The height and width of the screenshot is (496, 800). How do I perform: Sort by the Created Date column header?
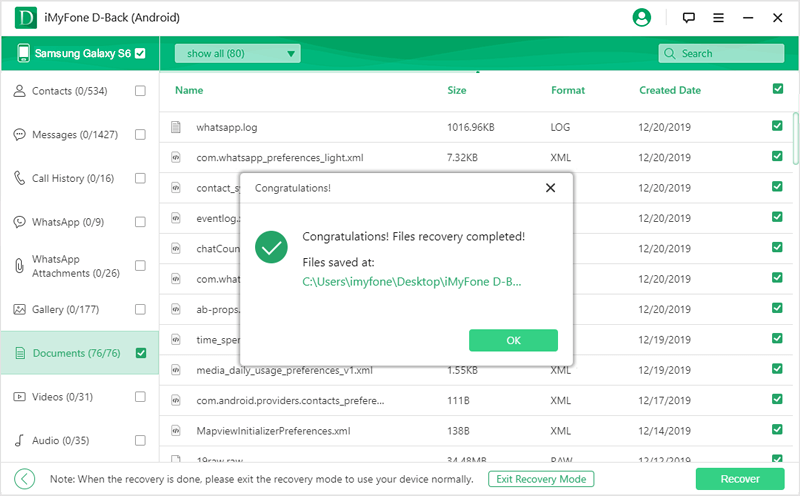pos(670,90)
